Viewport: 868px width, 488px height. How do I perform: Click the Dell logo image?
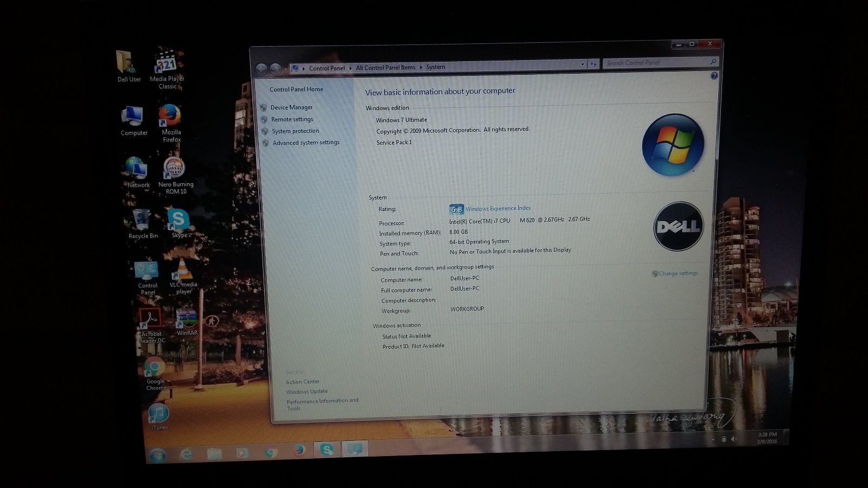coord(678,226)
